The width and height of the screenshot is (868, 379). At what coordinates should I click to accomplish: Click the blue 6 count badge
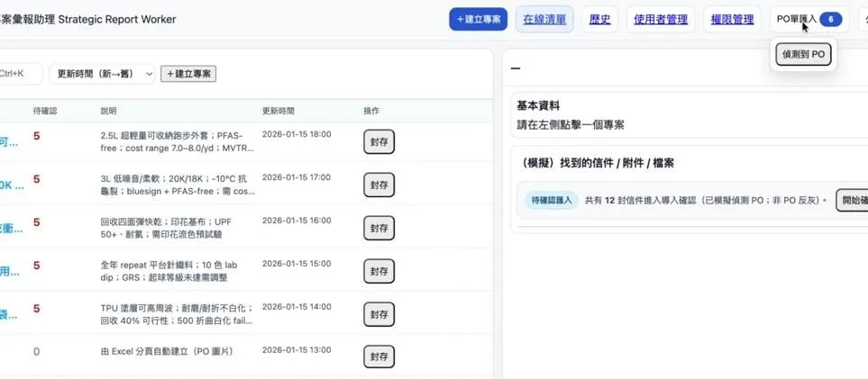(831, 20)
